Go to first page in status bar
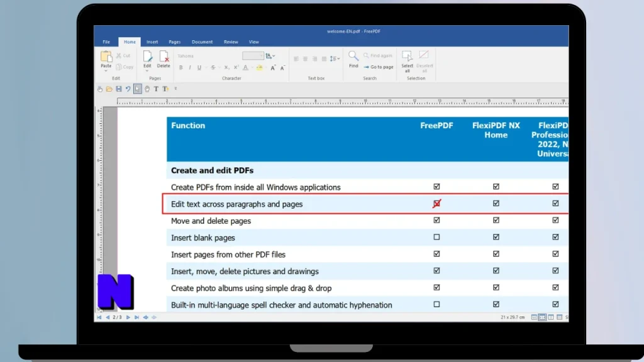 [99, 317]
